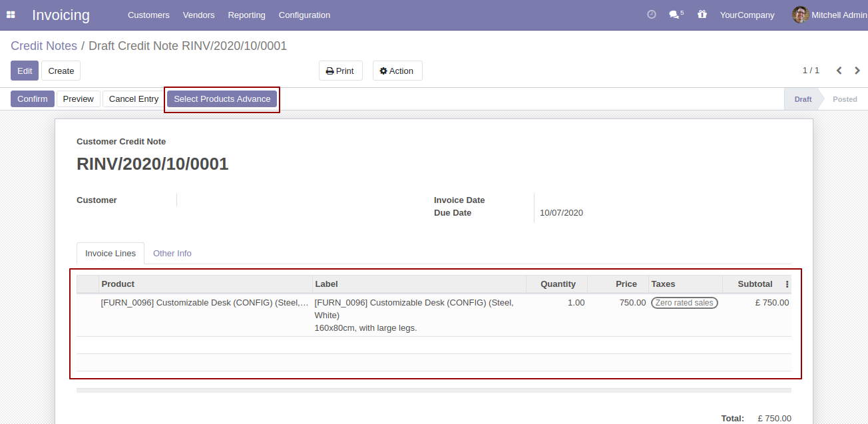Click the Create button

coord(61,71)
